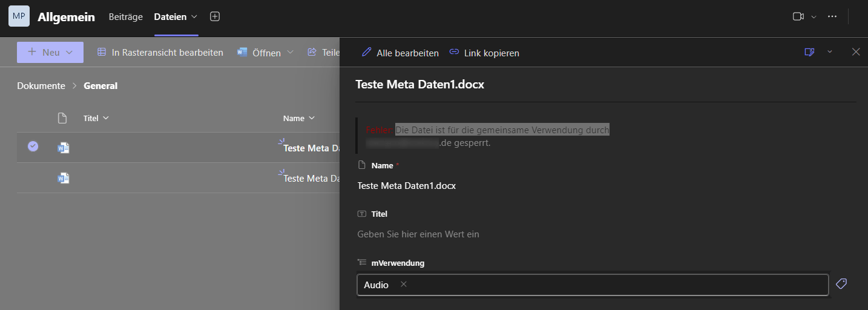Click the edit form icon in panel header
Viewport: 868px width, 310px height.
(x=809, y=52)
